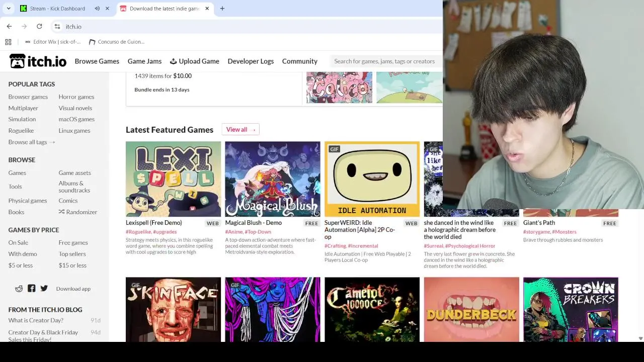Close the itch.io browser tab
This screenshot has width=644, height=362.
tap(208, 9)
